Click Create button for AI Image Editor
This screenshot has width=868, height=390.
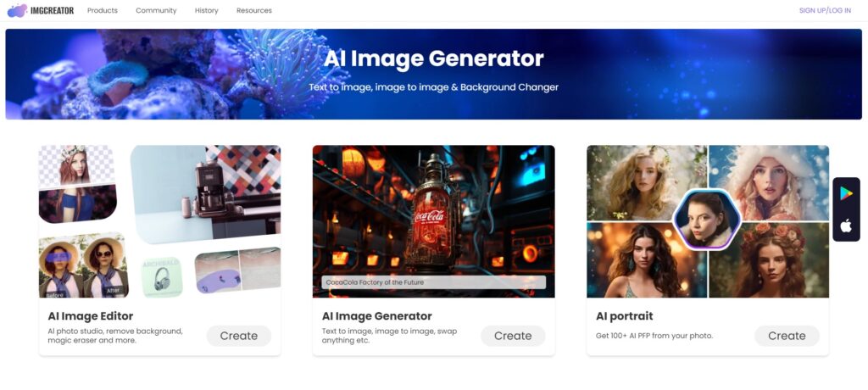pos(238,336)
